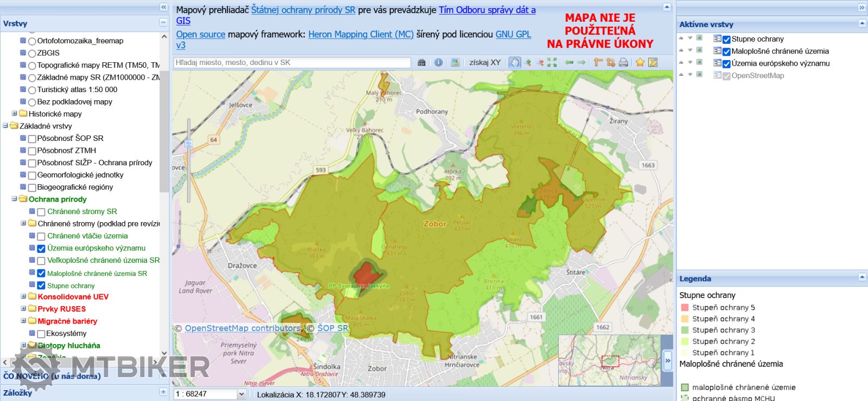Expand the Prvky RUSES folder
The image size is (868, 401).
pyautogui.click(x=23, y=309)
